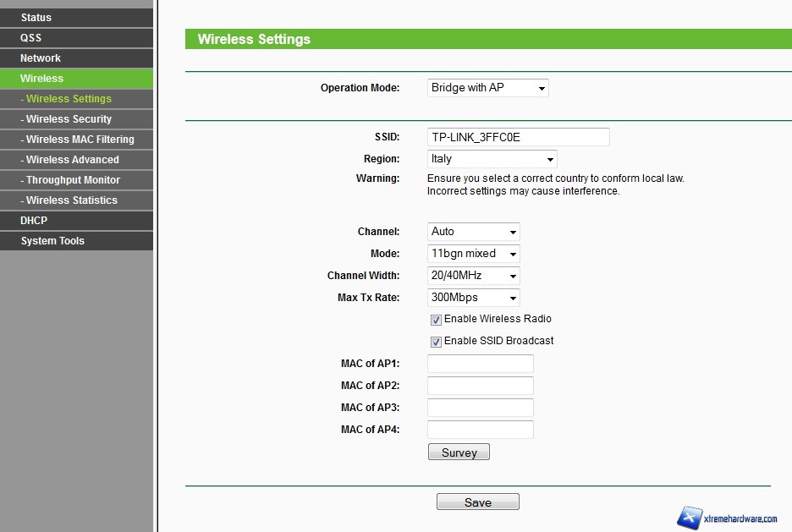Change the Max Tx Rate dropdown

pyautogui.click(x=473, y=298)
